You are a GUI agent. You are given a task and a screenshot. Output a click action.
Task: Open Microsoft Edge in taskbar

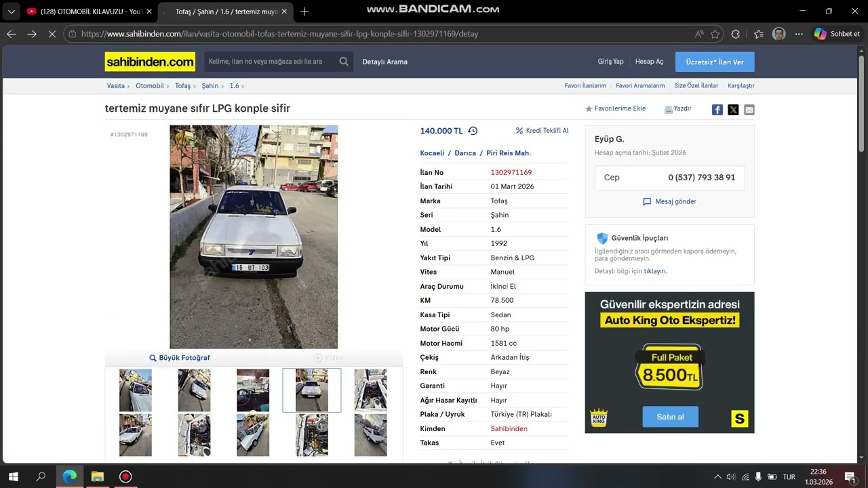(x=69, y=476)
